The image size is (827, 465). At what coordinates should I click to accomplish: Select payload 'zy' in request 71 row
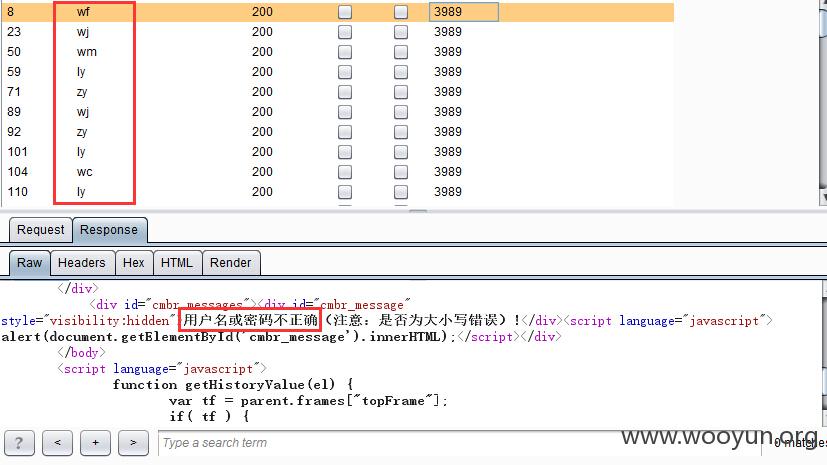pyautogui.click(x=82, y=92)
